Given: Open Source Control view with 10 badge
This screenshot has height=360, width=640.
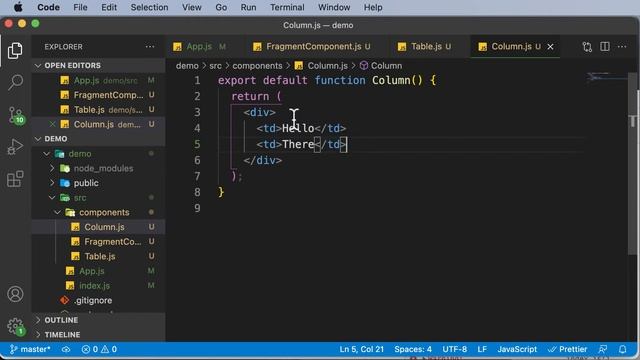Looking at the screenshot, I should point(16,115).
